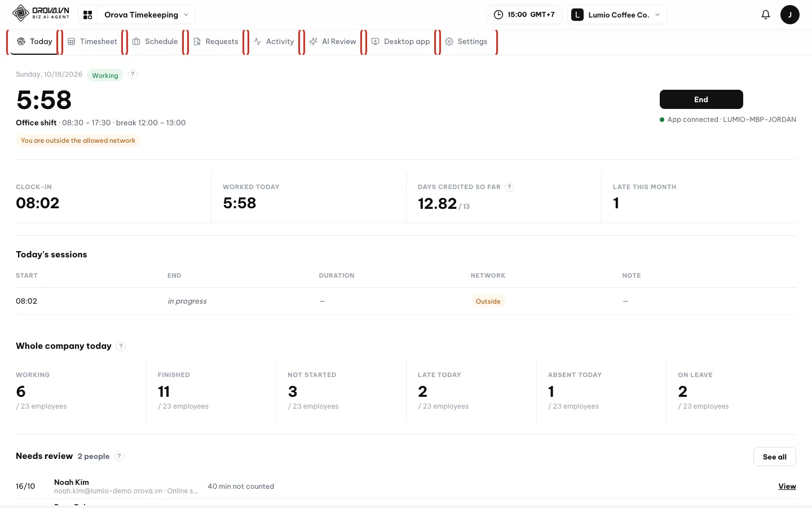Switch to the Timesheet tab

coord(92,42)
